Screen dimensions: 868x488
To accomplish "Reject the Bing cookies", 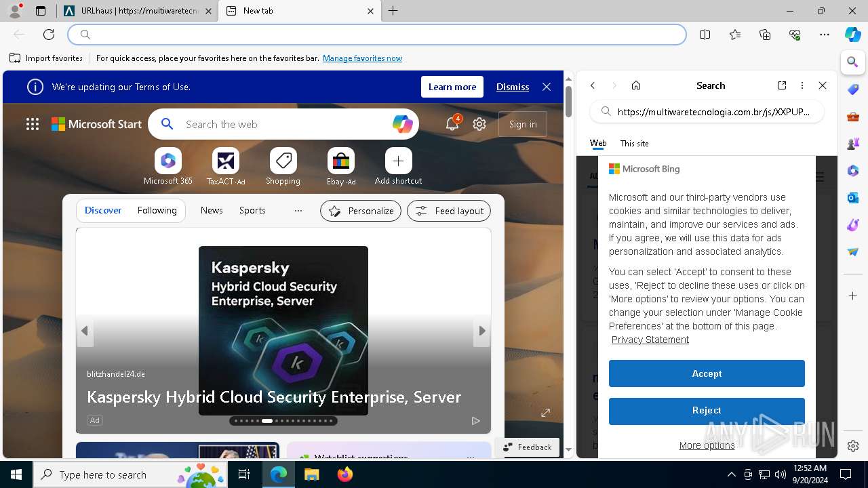I will click(x=707, y=411).
